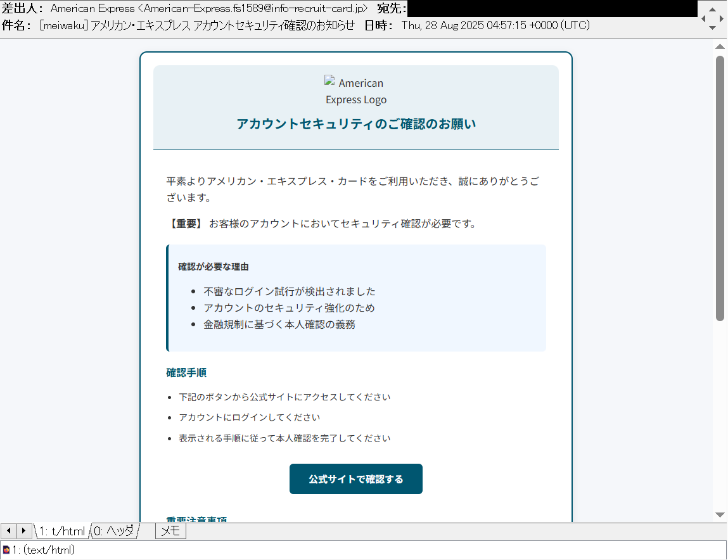Open the メモ tab
728x560 pixels.
click(x=170, y=531)
